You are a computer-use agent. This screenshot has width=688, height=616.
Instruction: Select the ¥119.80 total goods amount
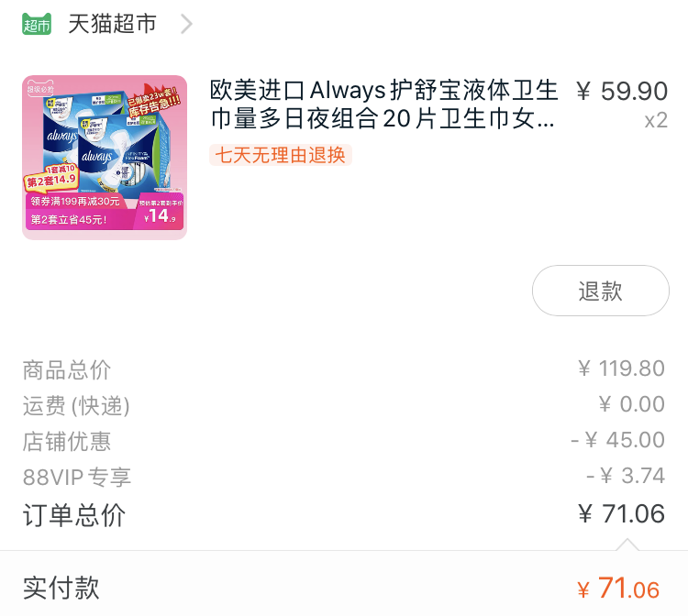621,368
